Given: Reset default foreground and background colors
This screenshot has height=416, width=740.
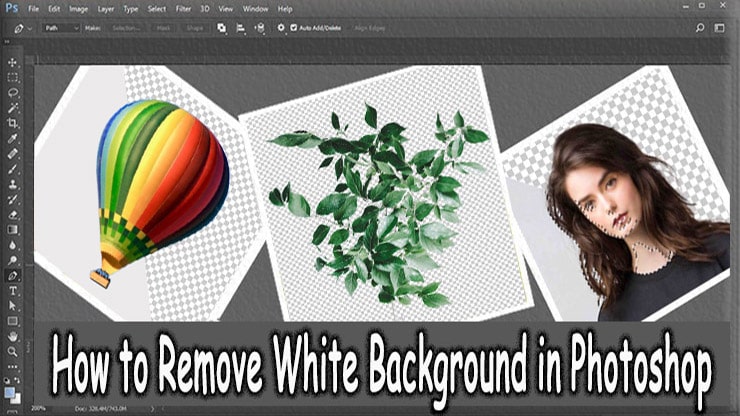Looking at the screenshot, I should 7,380.
